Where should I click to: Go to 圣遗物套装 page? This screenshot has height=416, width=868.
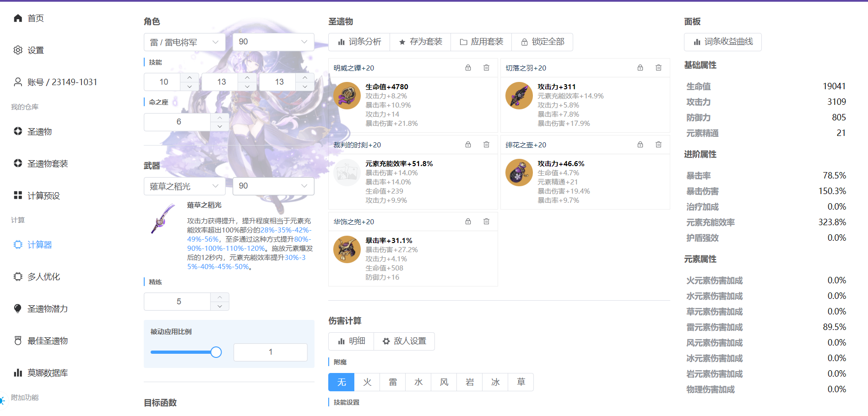pyautogui.click(x=48, y=164)
